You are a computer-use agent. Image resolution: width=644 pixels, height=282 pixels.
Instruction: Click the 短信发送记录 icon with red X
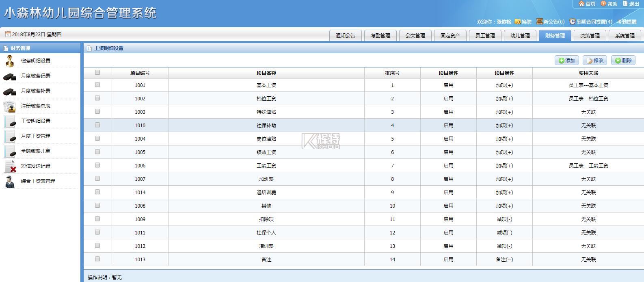(x=10, y=166)
